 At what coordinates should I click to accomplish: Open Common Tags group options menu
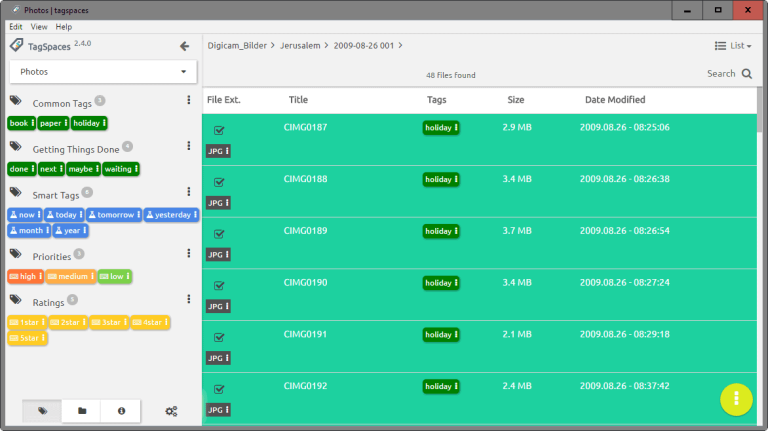[188, 101]
